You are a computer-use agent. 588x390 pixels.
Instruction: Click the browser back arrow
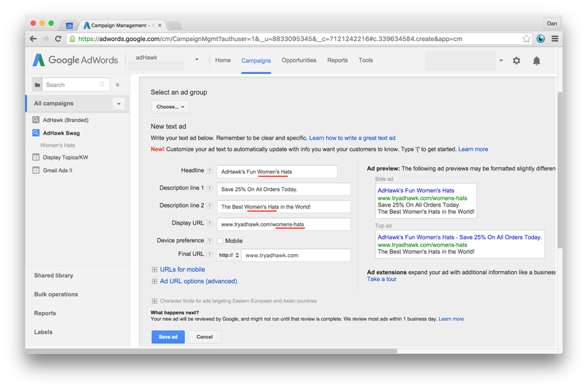[x=33, y=39]
